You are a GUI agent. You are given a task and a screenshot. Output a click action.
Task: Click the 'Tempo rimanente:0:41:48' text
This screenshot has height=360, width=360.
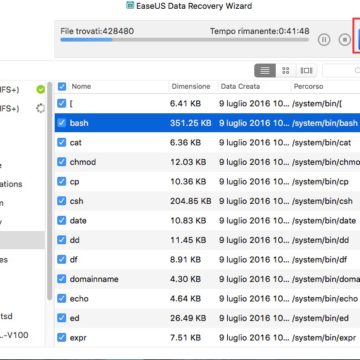pyautogui.click(x=260, y=31)
